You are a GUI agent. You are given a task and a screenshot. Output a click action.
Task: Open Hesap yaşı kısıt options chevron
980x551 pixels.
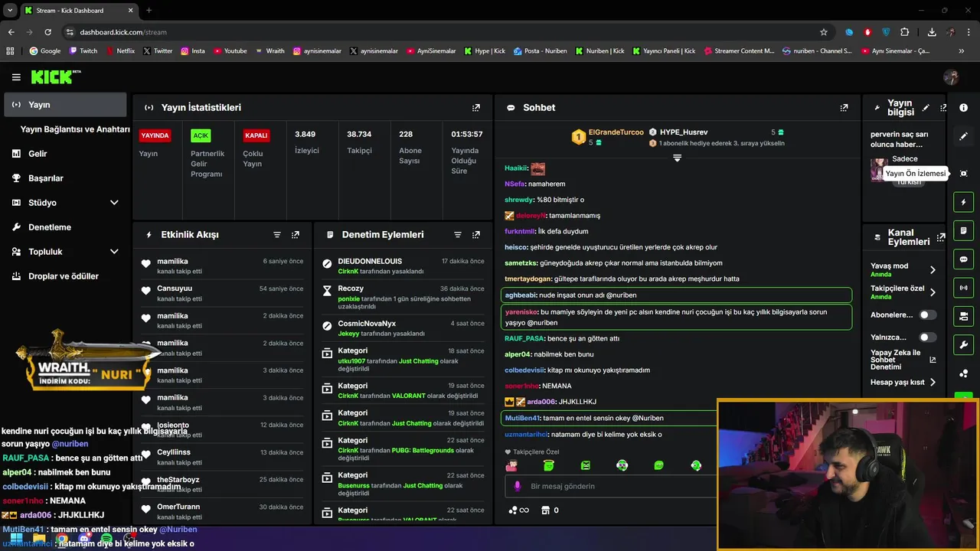pyautogui.click(x=933, y=383)
